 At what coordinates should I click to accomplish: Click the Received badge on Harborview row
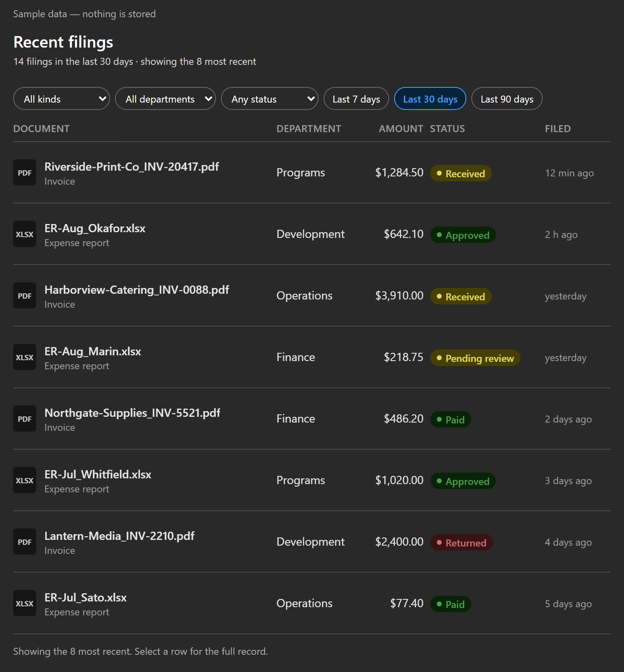pos(461,297)
